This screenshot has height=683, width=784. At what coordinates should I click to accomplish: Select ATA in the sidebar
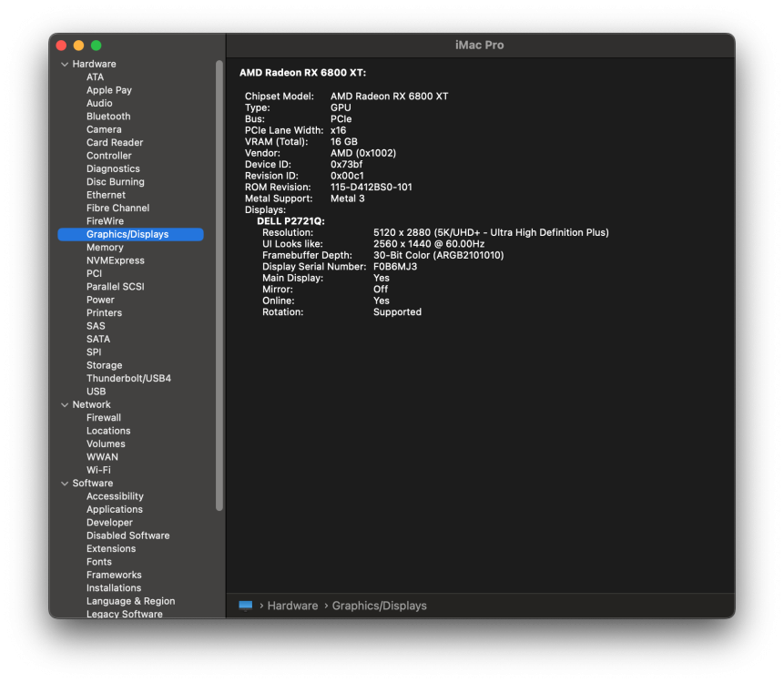(x=95, y=77)
